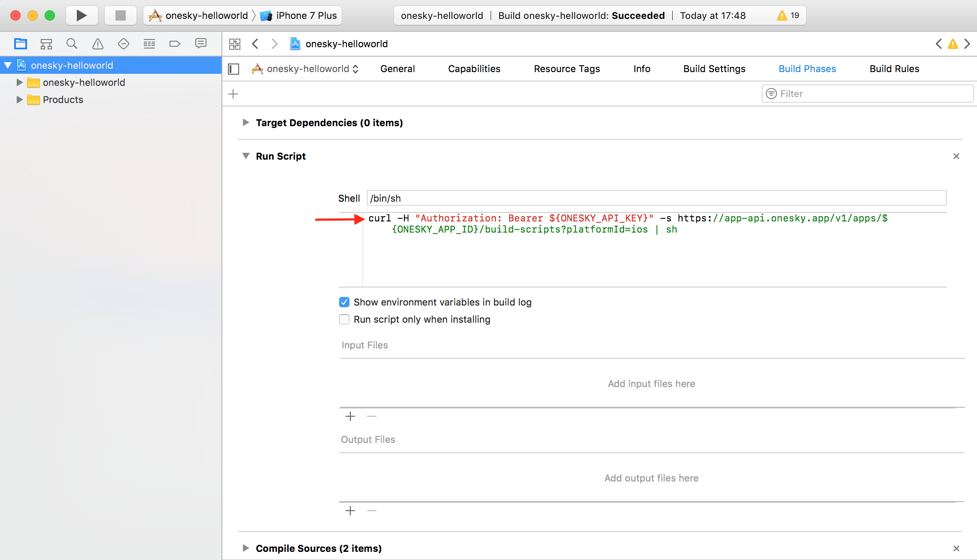Run the project with the Play button
The image size is (977, 560).
tap(82, 15)
